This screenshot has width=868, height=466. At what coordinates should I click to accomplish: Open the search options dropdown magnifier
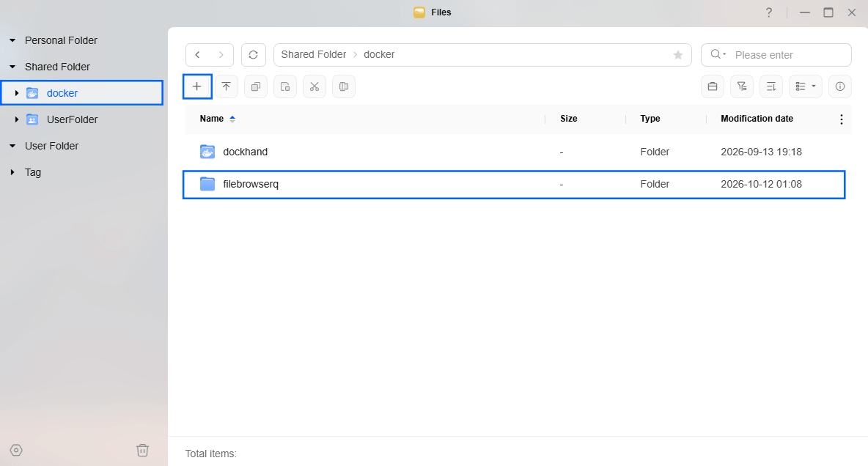click(x=718, y=54)
